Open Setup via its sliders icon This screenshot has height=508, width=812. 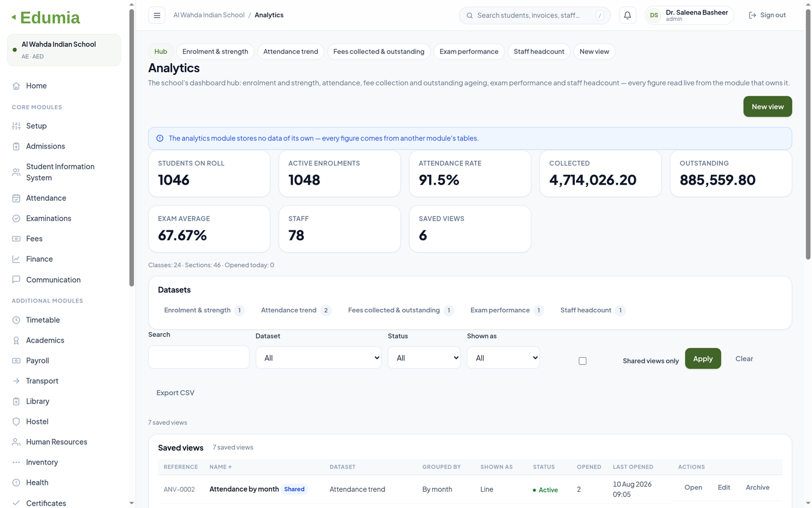(16, 126)
